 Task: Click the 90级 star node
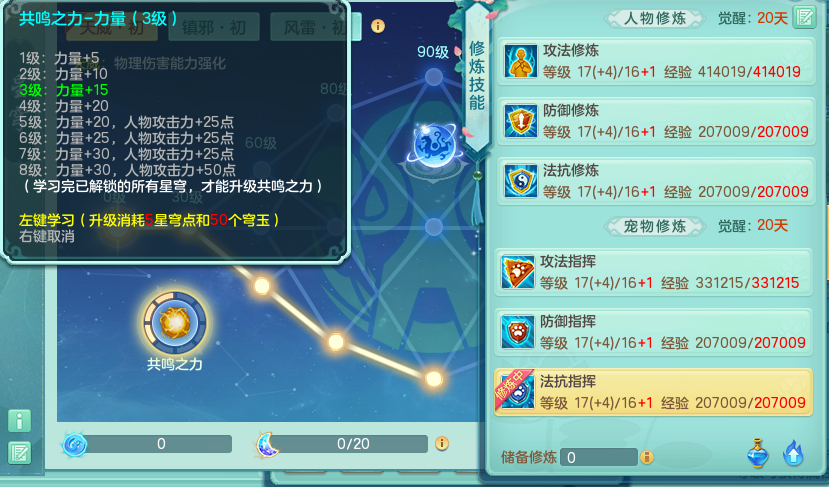click(x=434, y=77)
